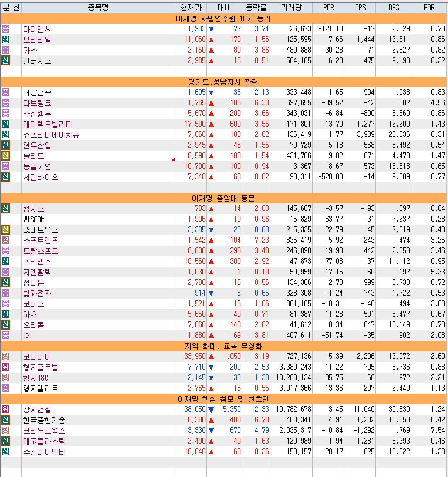Click the 증 badge icon beside 대양금속
448x477 pixels.
6,92
